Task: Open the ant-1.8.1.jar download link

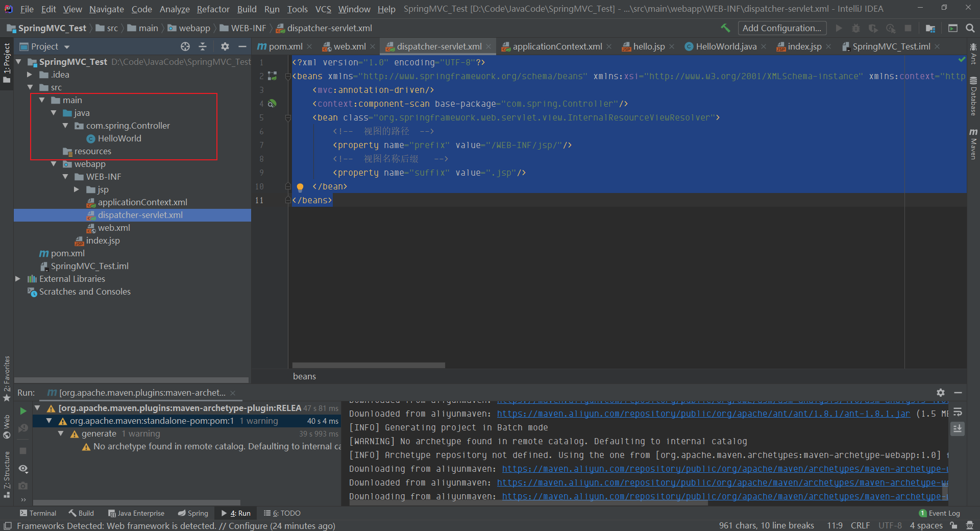Action: 703,414
